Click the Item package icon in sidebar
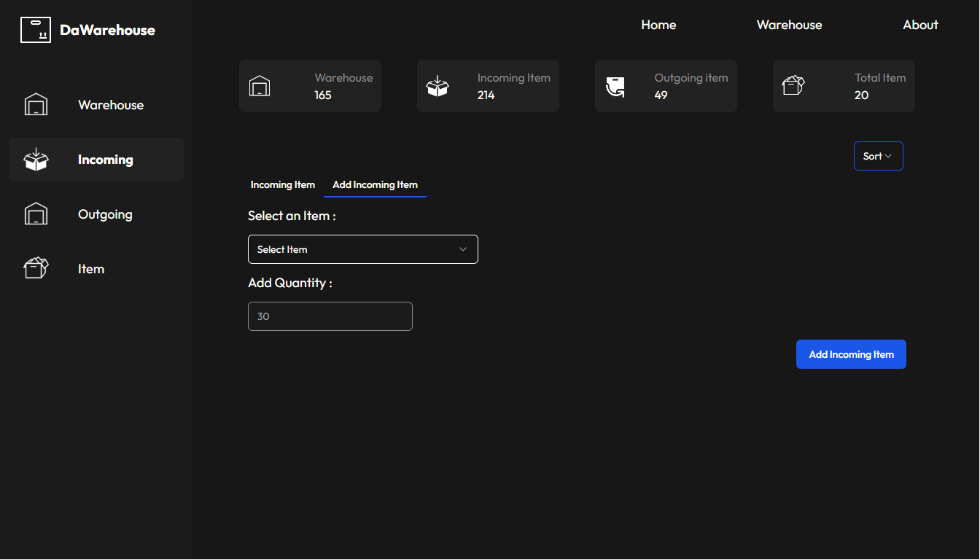 (36, 269)
